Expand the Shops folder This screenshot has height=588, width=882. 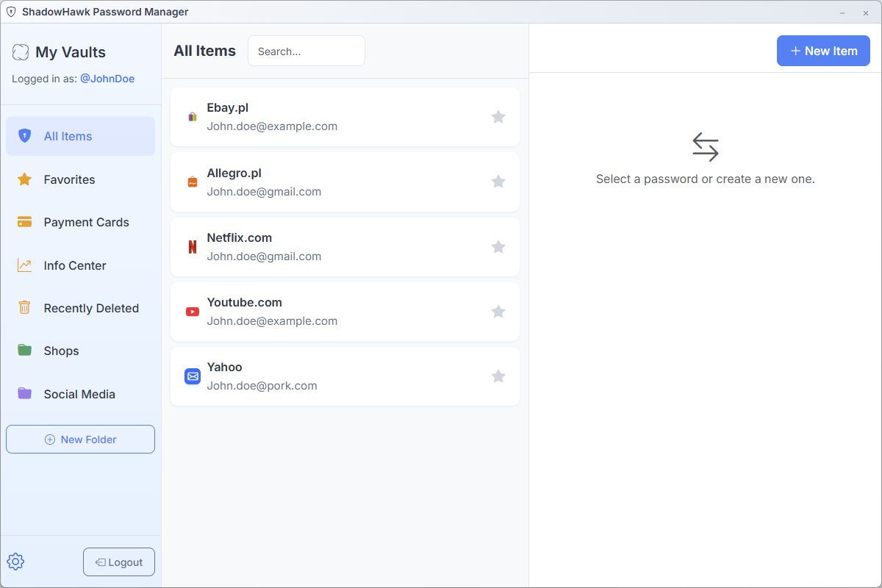tap(61, 351)
